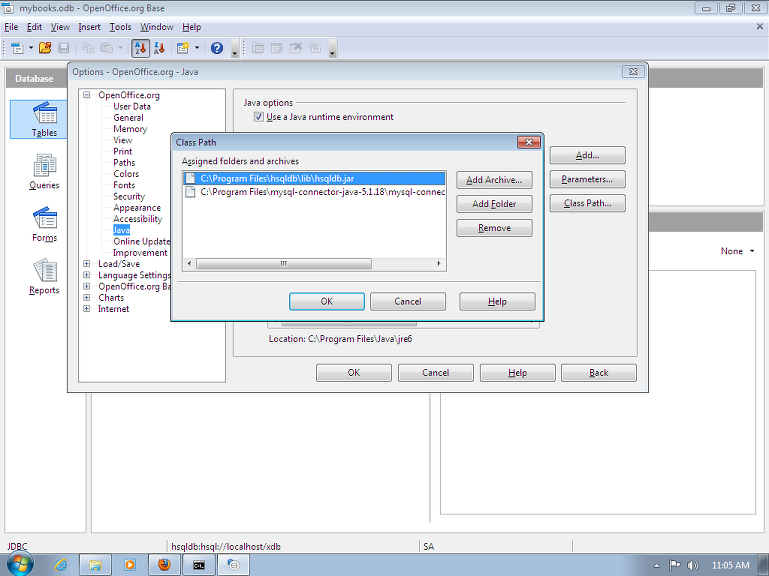Open the New database object toolbar icon

(17, 48)
